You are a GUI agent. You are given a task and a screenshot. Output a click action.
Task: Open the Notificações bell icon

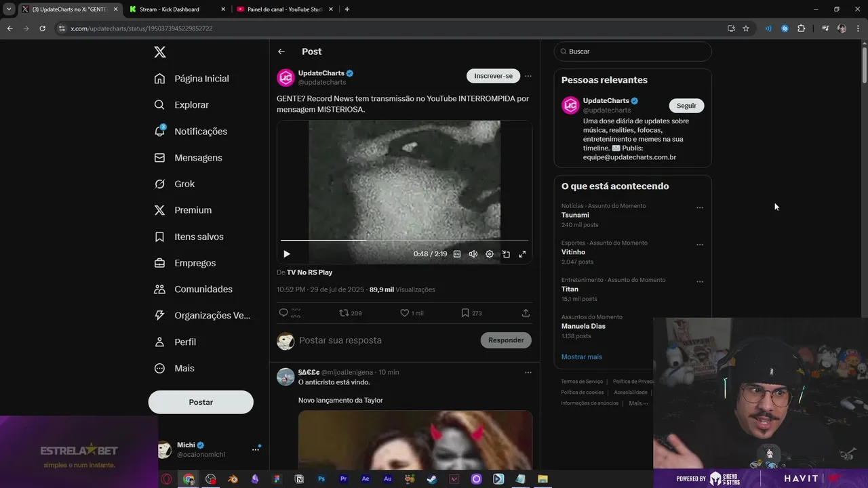[x=159, y=131]
